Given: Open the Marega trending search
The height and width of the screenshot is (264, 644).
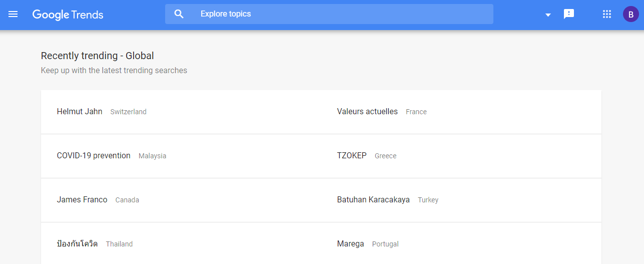Looking at the screenshot, I should tap(350, 244).
